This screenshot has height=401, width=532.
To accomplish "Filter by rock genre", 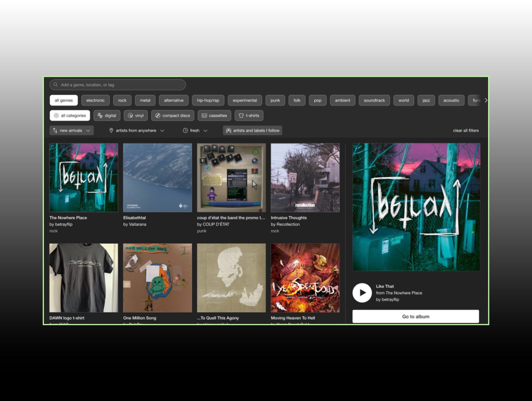I will tap(122, 100).
